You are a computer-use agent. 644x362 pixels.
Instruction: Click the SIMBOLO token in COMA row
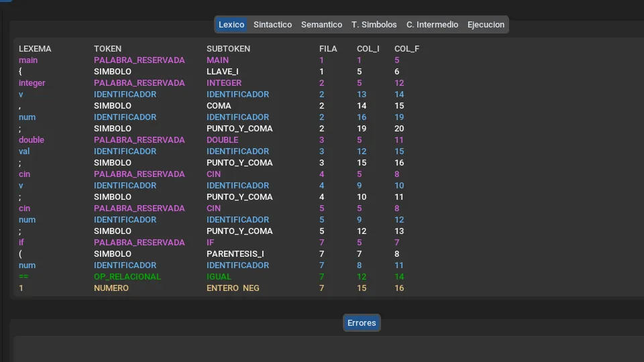tap(113, 106)
